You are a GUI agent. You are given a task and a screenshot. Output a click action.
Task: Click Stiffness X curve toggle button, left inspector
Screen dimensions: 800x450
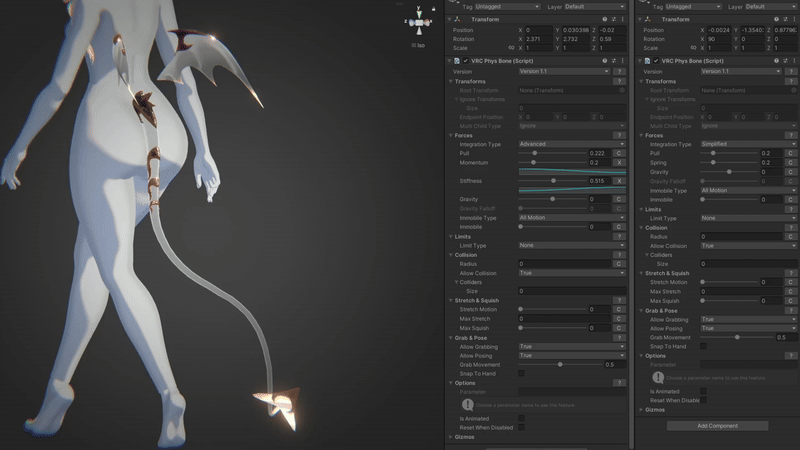619,181
